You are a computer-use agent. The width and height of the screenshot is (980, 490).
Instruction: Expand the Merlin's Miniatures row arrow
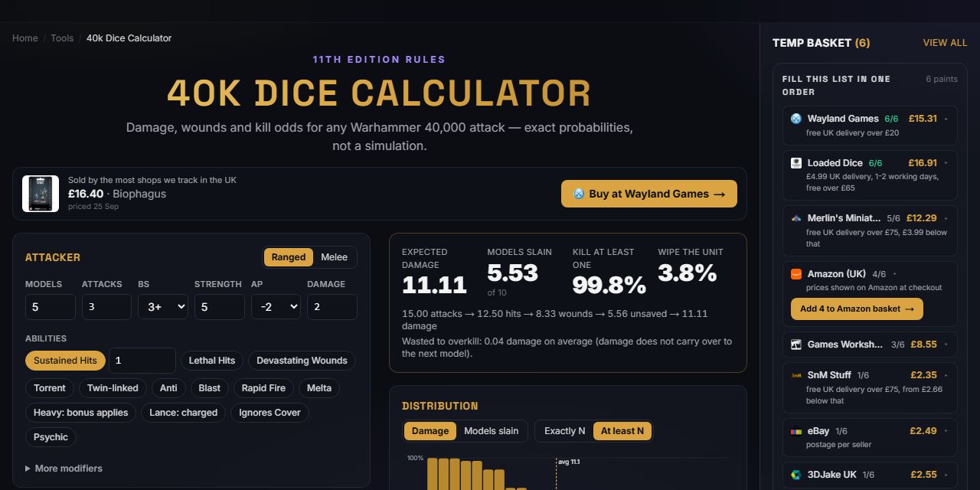click(x=946, y=218)
